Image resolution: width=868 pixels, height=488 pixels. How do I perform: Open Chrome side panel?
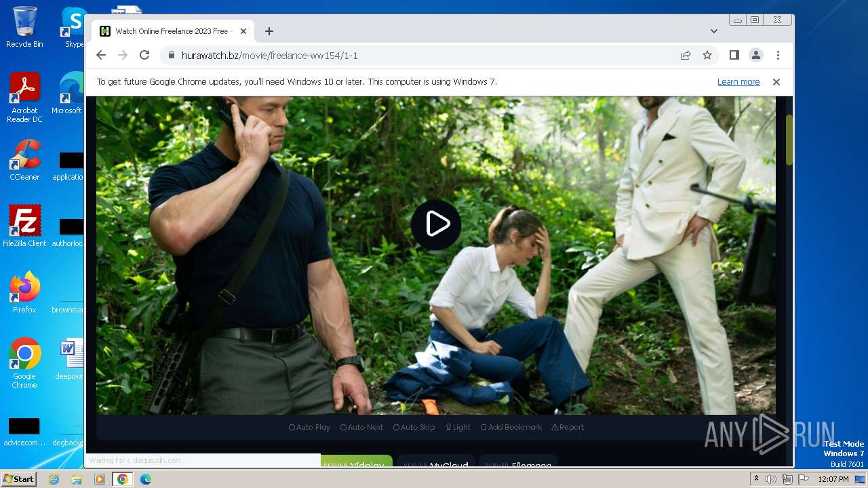[x=734, y=56]
